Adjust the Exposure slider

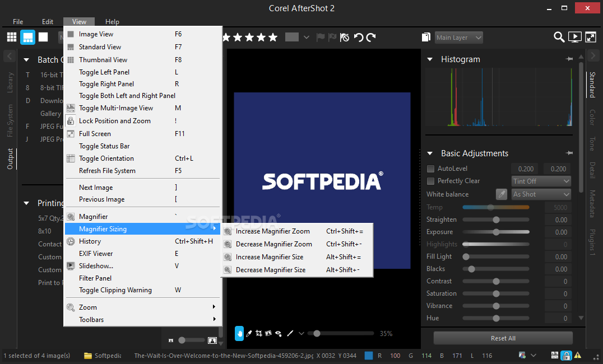click(x=496, y=232)
